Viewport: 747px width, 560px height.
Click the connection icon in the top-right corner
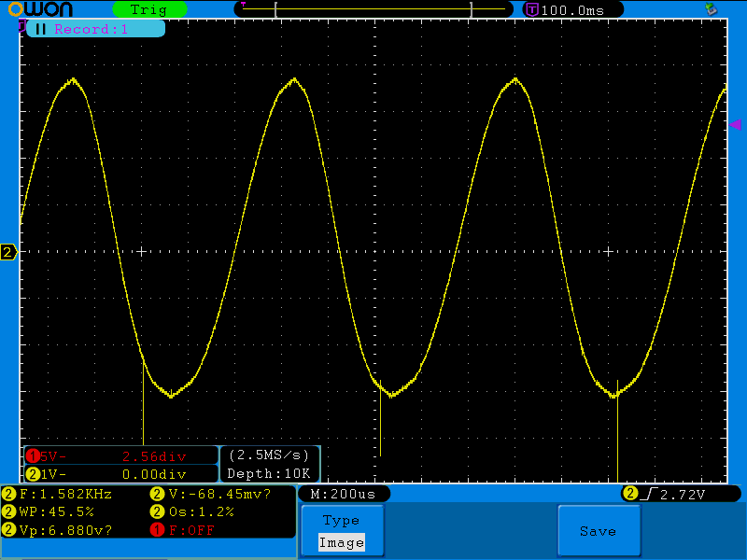point(712,9)
